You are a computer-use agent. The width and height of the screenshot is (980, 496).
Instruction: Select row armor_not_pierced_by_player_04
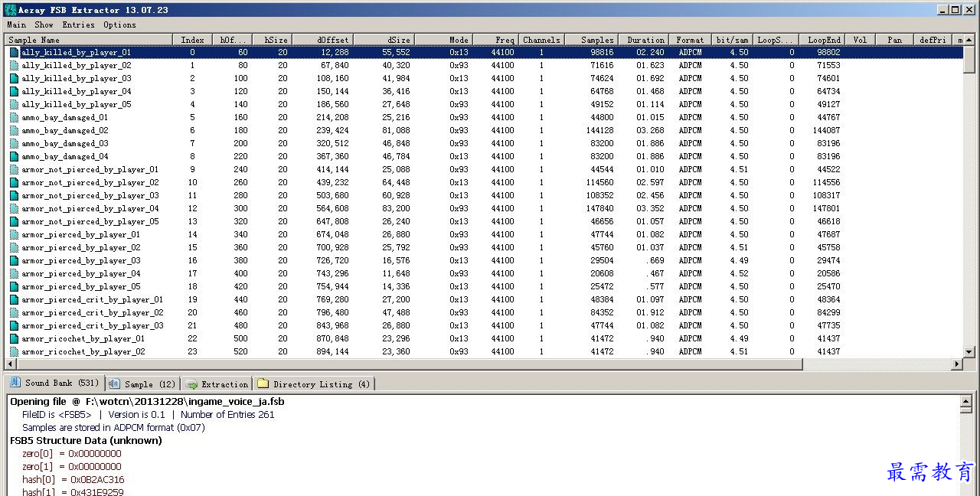point(485,208)
